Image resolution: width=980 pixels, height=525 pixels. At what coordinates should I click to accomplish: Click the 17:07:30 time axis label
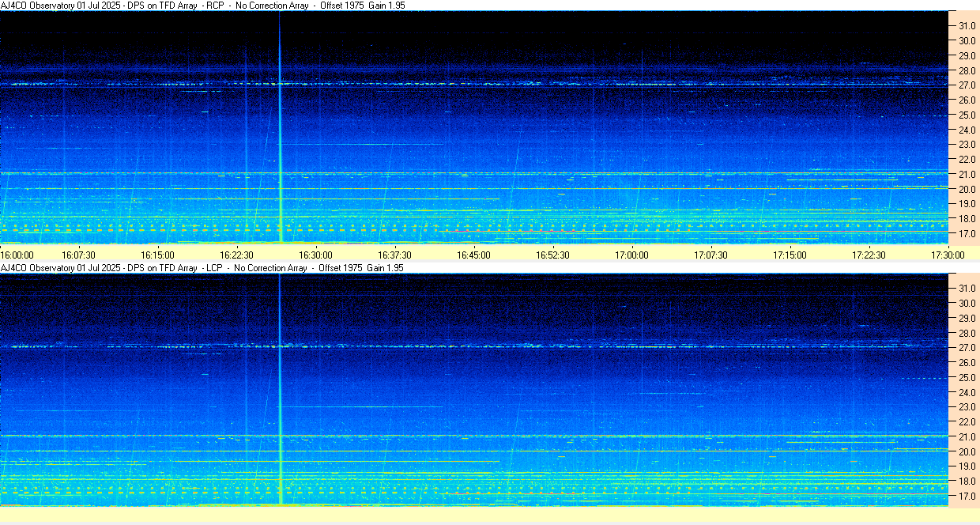[x=711, y=255]
